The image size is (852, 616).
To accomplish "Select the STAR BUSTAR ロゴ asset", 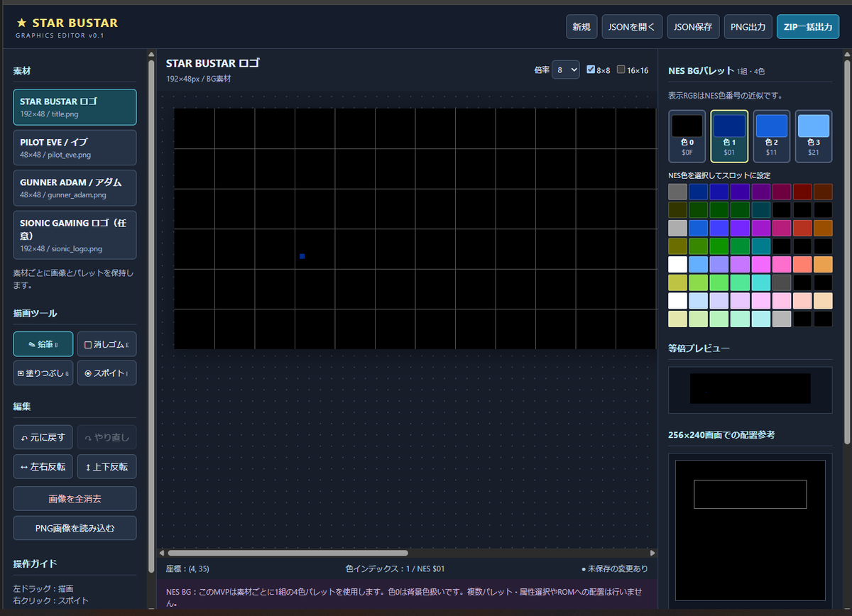I will 75,107.
